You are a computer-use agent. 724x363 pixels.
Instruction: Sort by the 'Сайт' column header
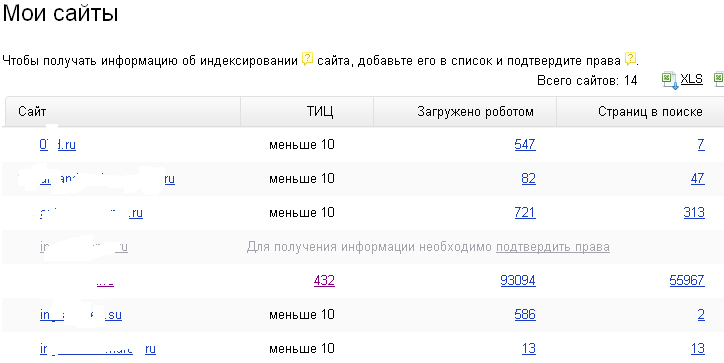32,111
